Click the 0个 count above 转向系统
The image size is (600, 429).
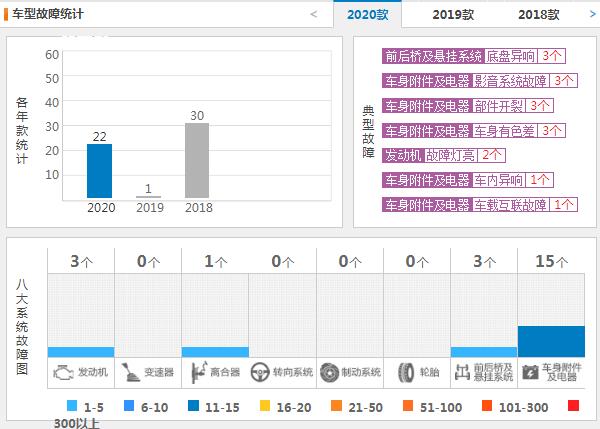click(x=283, y=261)
